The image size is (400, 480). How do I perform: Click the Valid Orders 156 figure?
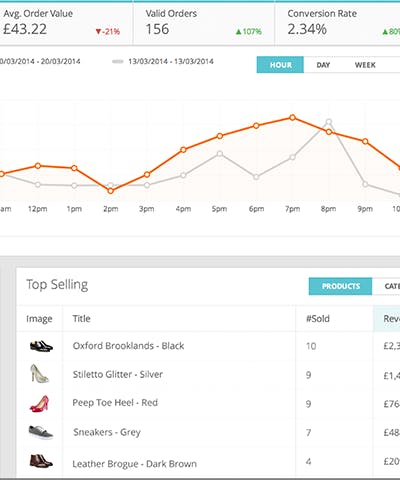(157, 29)
